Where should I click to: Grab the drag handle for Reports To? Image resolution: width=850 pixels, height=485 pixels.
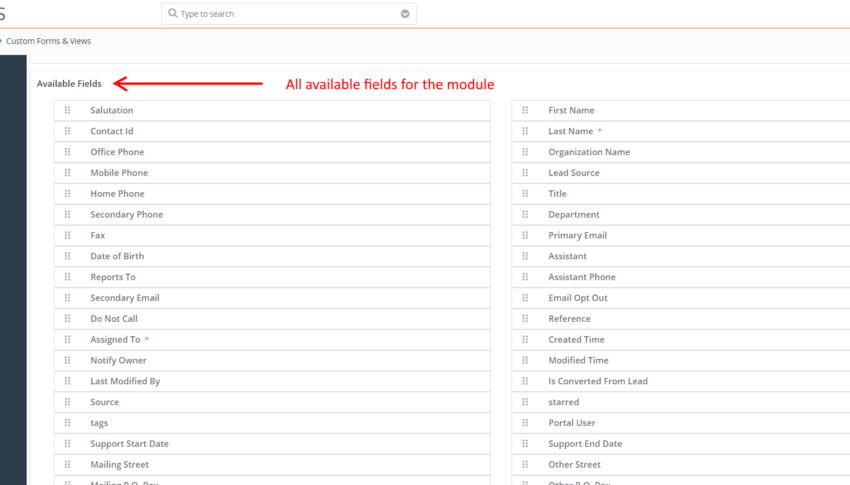click(67, 277)
